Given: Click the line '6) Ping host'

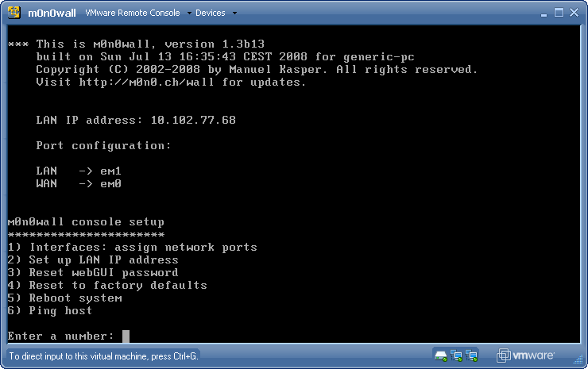Looking at the screenshot, I should [50, 311].
